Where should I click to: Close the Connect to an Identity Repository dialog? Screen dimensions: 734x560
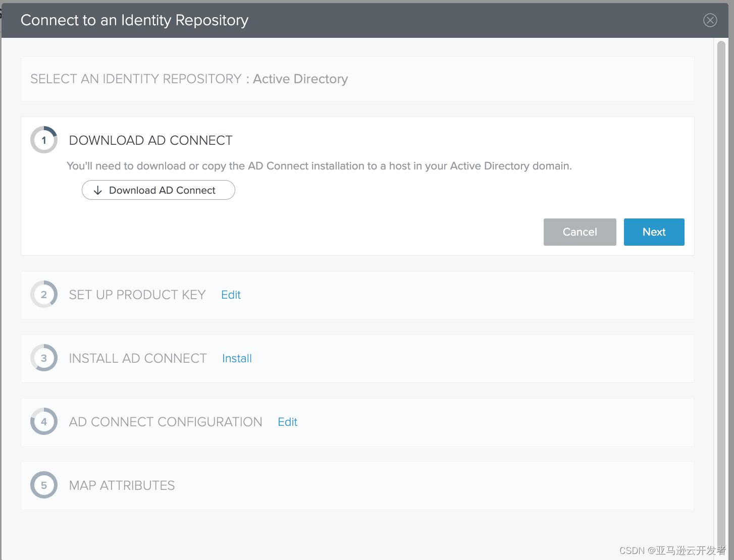click(x=710, y=20)
